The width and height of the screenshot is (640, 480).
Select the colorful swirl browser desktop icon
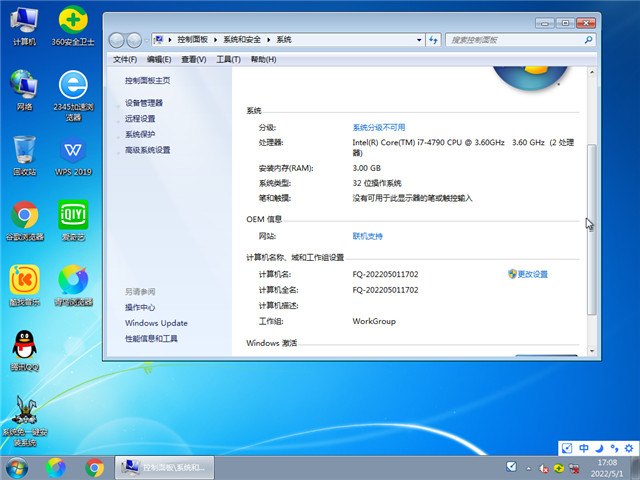pos(73,286)
